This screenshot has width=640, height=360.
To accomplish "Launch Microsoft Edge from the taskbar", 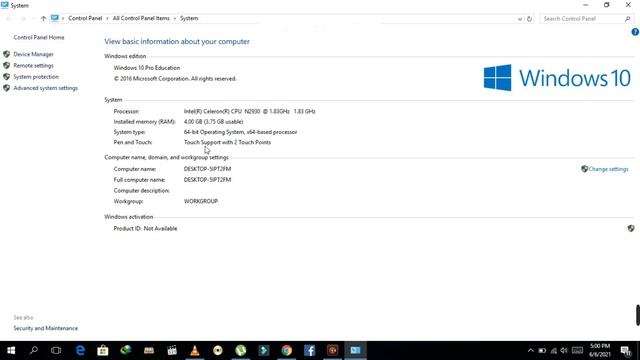I will [x=80, y=350].
